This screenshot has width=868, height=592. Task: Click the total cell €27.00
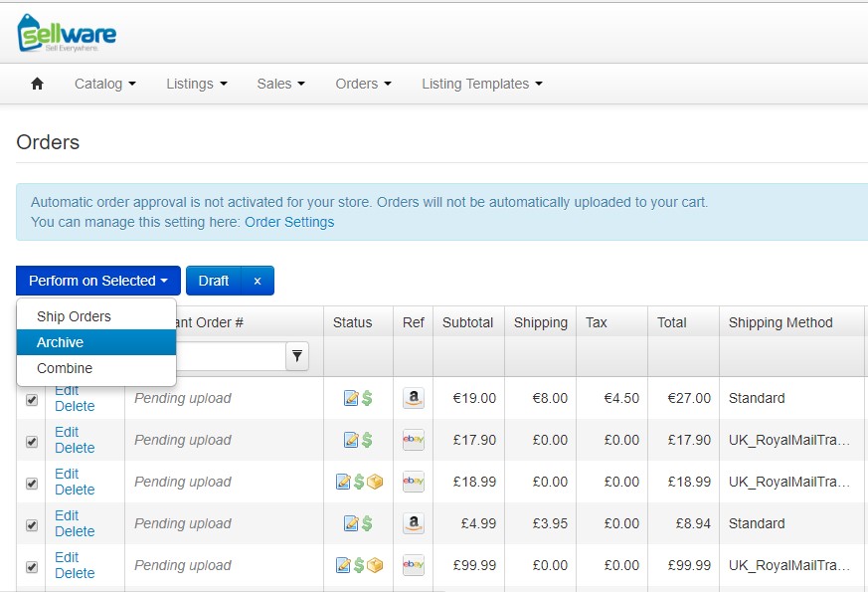pos(689,398)
